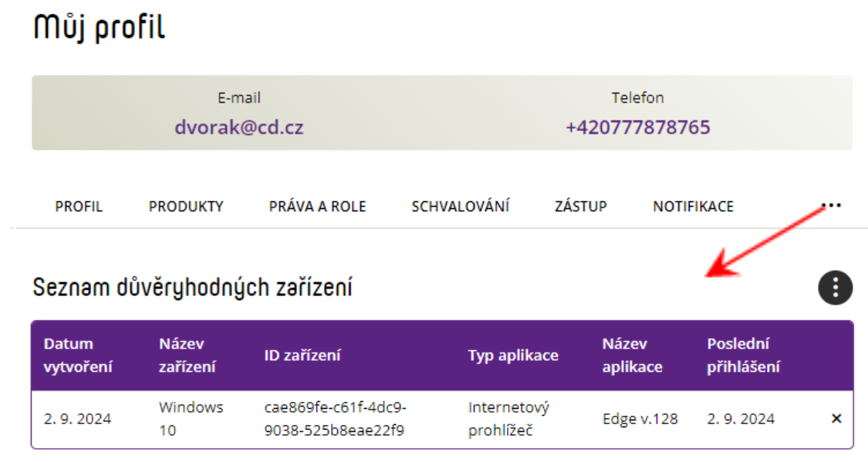Open the PRODUKTY tab
This screenshot has height=462, width=868.
(x=186, y=207)
